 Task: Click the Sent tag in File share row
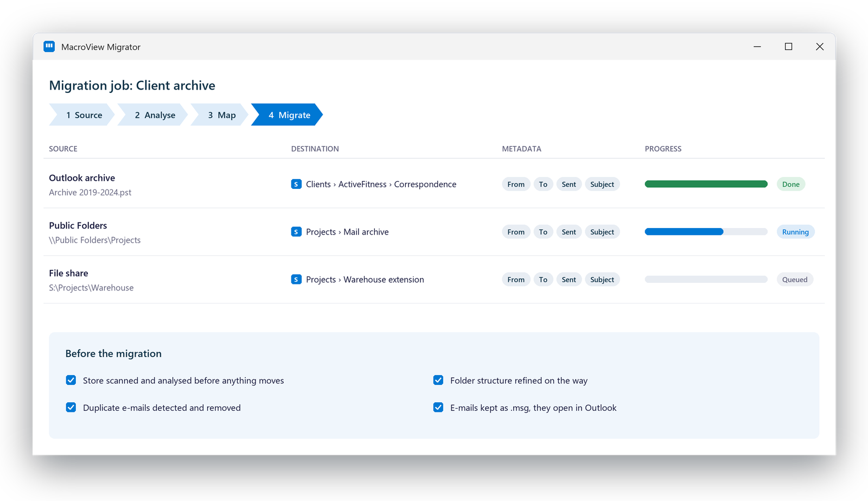point(569,280)
